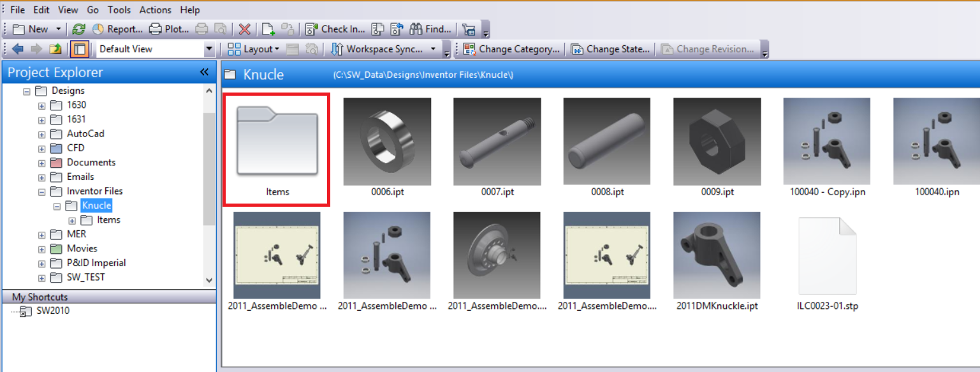Expand the AutoCad folder node
Screen dimensions: 980x372
click(x=41, y=134)
